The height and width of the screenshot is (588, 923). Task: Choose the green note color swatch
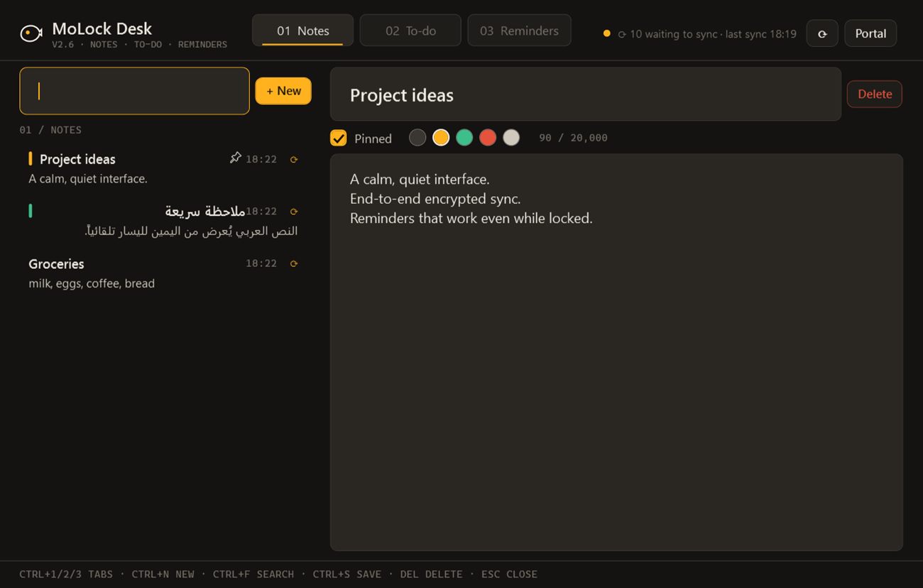click(464, 138)
